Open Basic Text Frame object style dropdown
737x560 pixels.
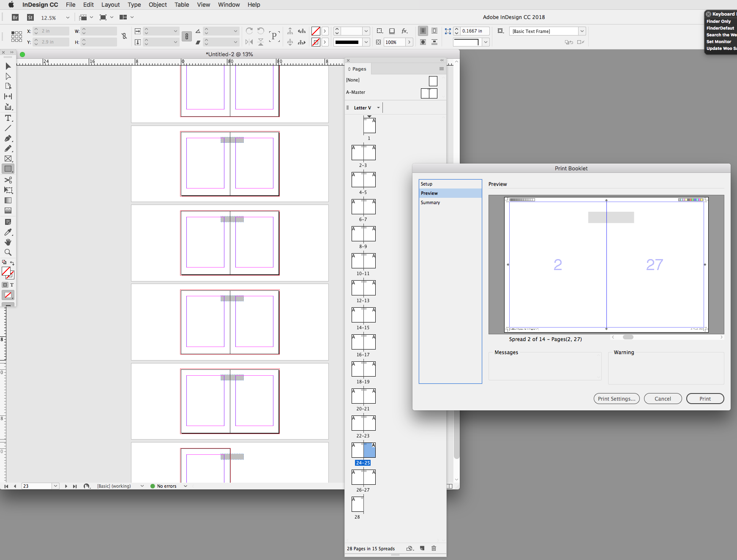[x=582, y=31]
